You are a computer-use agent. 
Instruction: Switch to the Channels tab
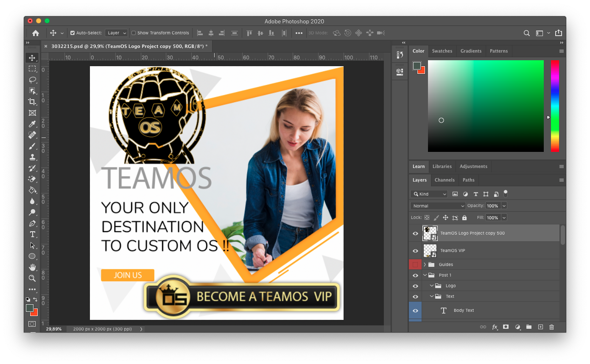point(445,180)
